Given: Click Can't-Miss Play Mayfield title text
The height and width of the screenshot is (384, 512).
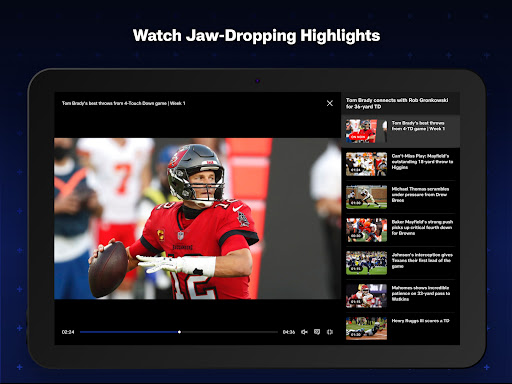Looking at the screenshot, I should pos(422,162).
